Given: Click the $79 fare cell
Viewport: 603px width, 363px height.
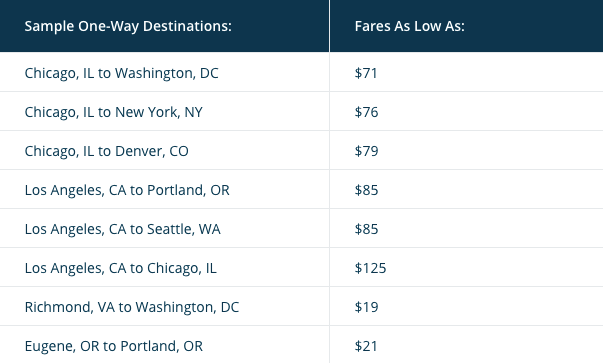Looking at the screenshot, I should coord(366,151).
